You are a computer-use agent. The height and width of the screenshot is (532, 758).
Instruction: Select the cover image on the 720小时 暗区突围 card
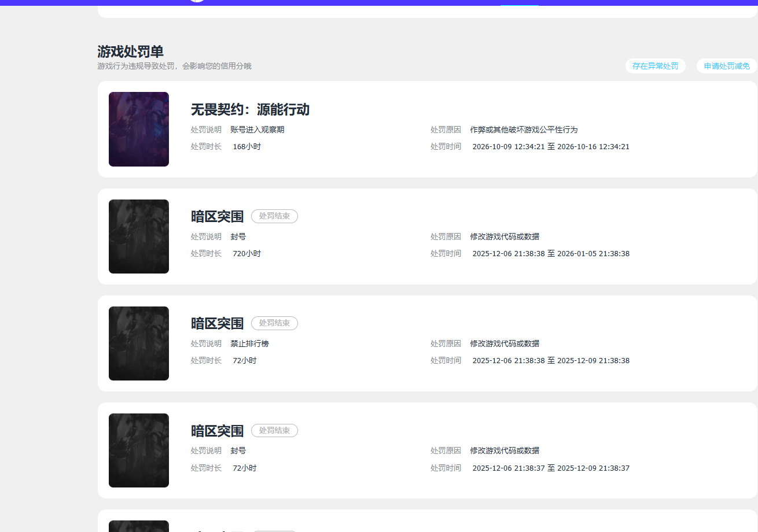point(139,237)
